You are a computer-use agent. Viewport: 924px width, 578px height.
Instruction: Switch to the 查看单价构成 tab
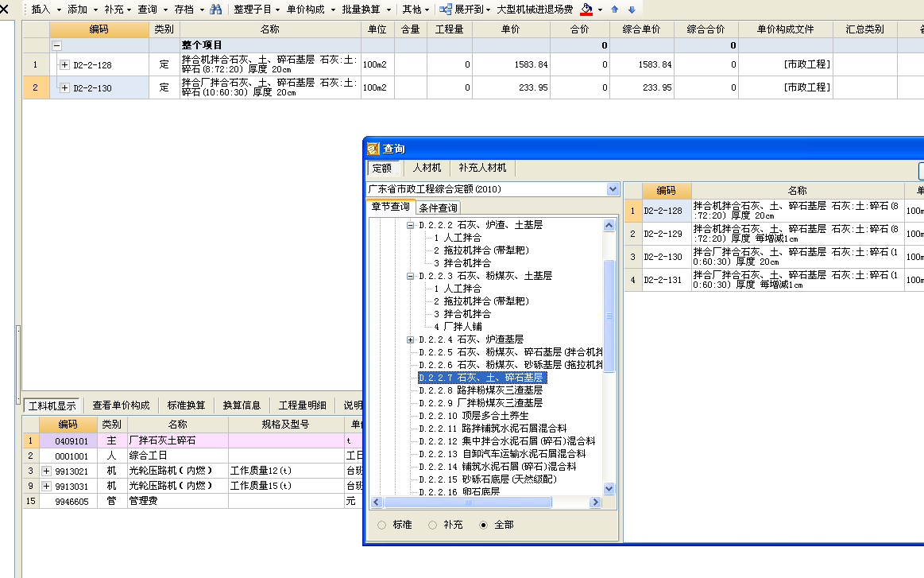(x=121, y=405)
